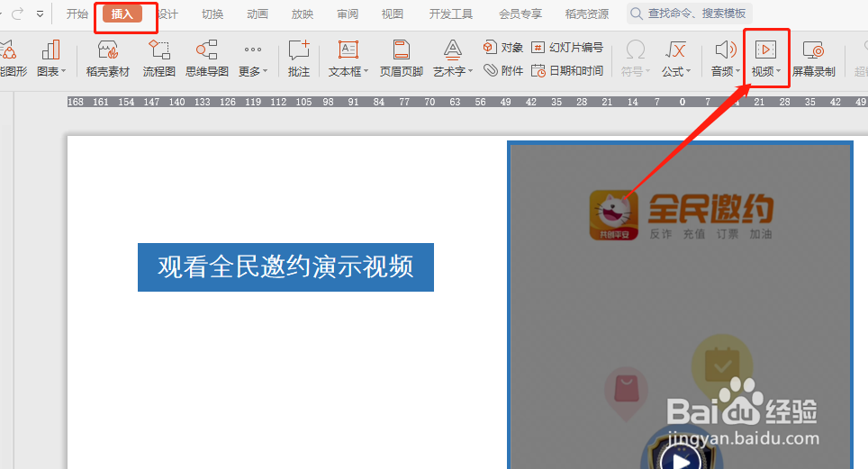The image size is (868, 469).
Task: Expand the 文本框 dropdown arrow
Action: point(366,71)
